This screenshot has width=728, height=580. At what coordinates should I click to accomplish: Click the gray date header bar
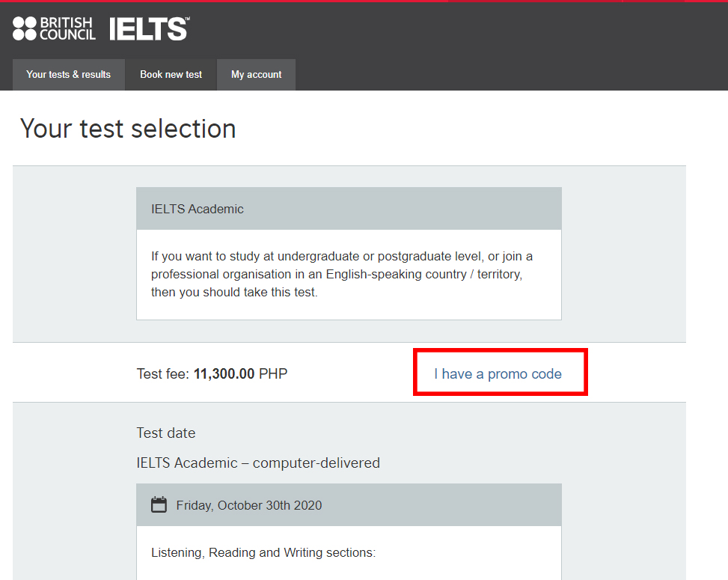349,504
